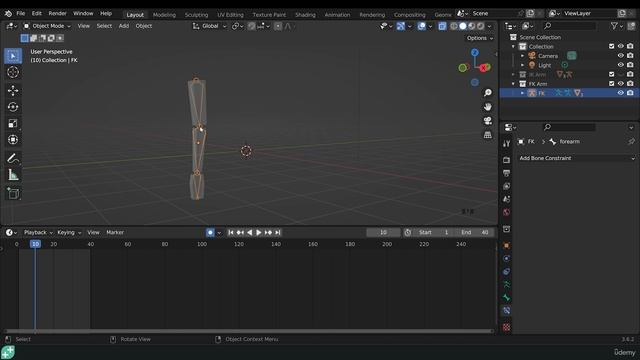
Task: Open the File menu
Action: click(x=20, y=13)
